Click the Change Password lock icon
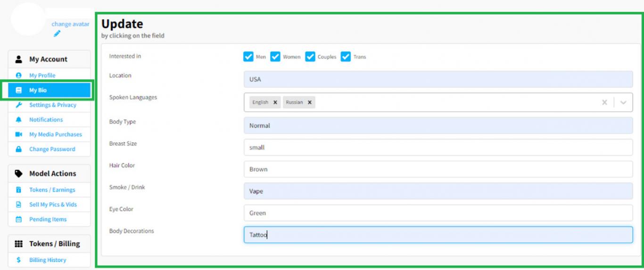 (x=19, y=149)
